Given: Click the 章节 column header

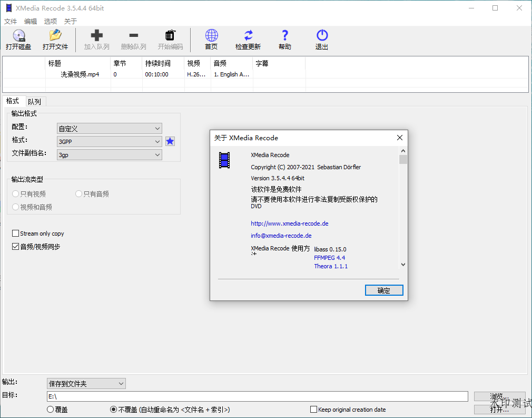Looking at the screenshot, I should coord(126,63).
